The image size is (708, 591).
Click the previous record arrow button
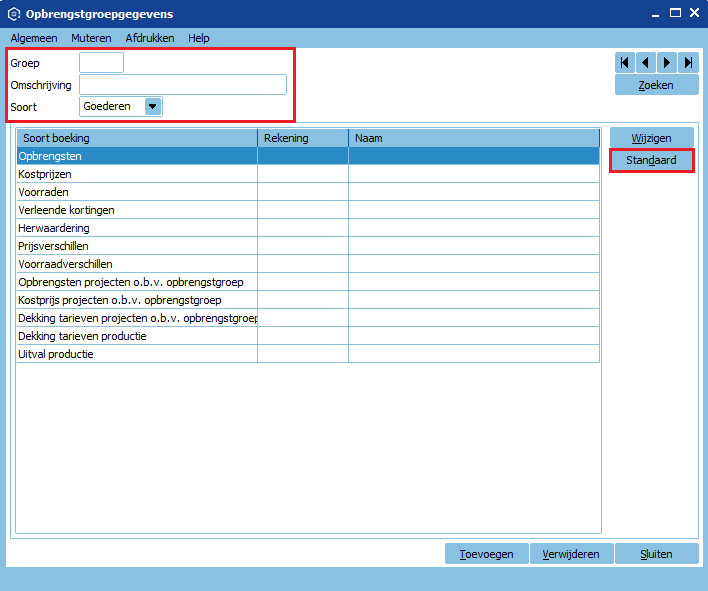click(x=646, y=63)
